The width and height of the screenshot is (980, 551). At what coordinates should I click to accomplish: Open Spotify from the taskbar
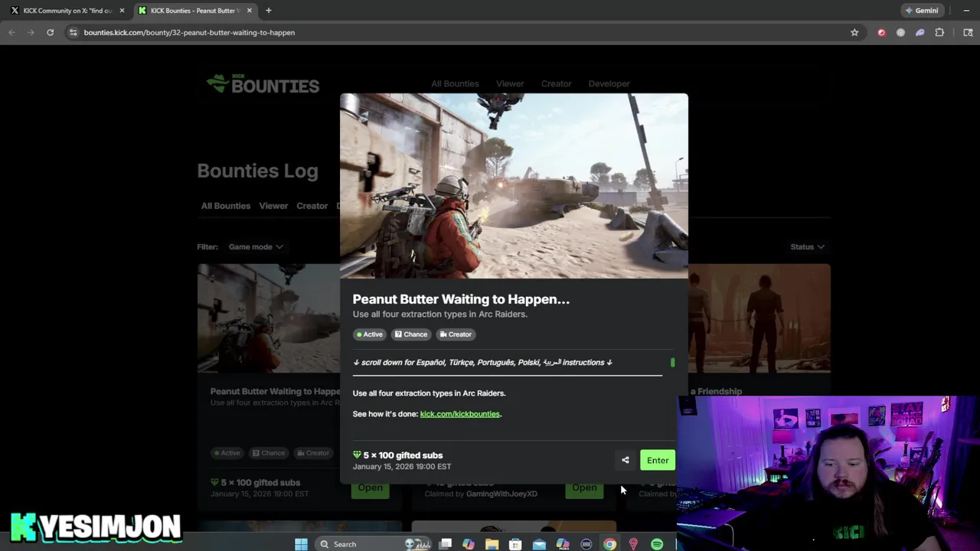(657, 544)
